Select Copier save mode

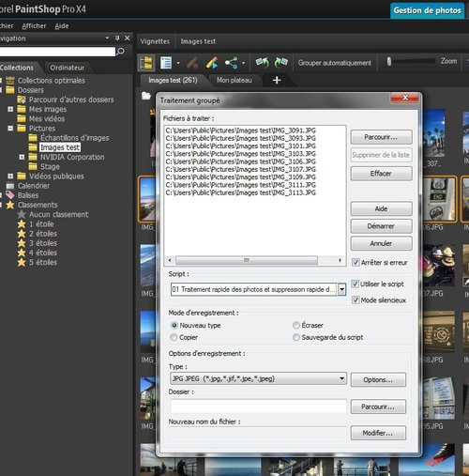click(174, 337)
